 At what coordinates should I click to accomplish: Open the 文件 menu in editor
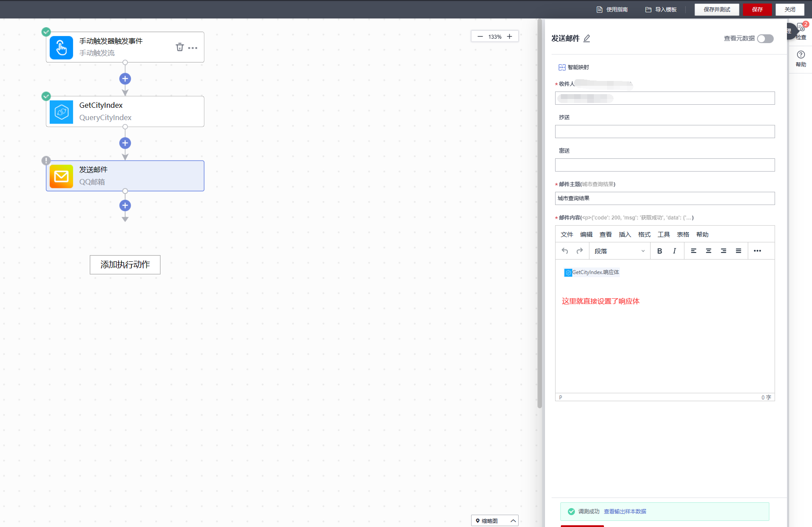(x=567, y=234)
